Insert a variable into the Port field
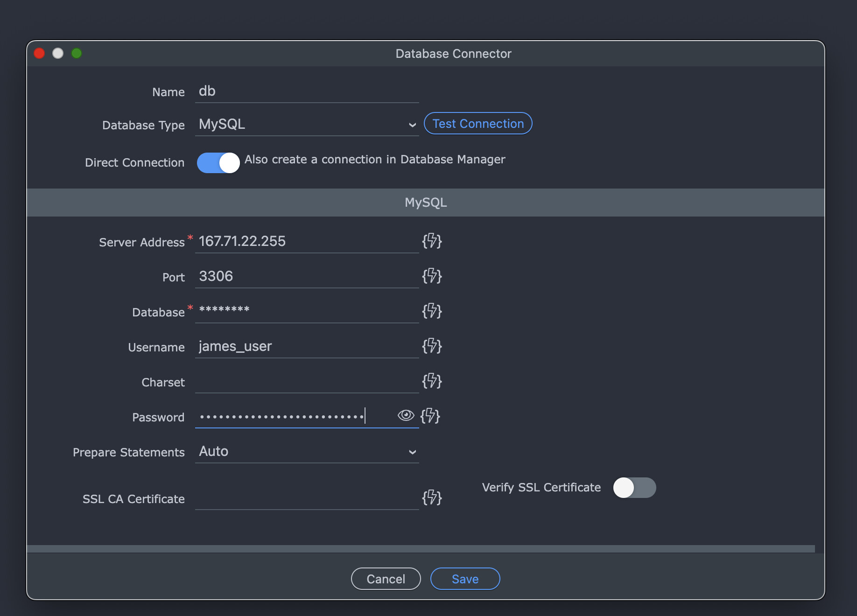 click(431, 276)
